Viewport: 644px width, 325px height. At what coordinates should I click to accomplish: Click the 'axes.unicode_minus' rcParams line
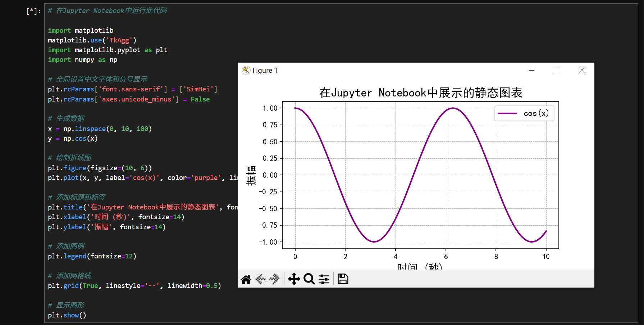pos(129,99)
